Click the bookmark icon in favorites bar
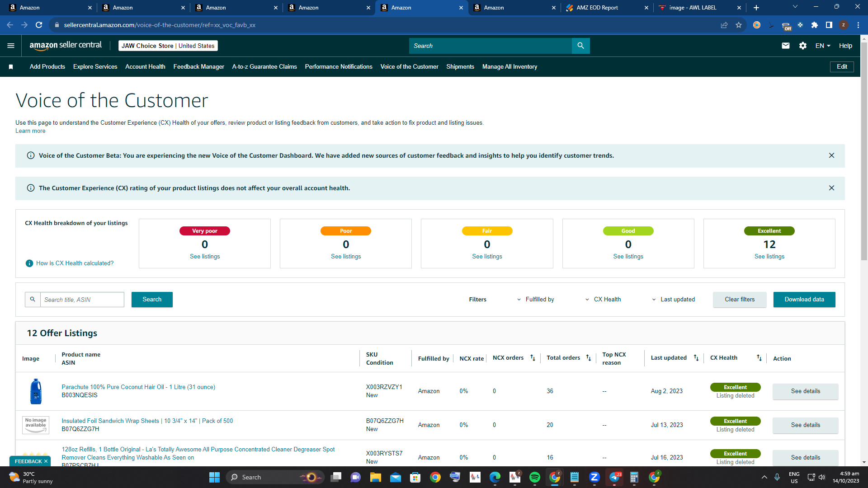Image resolution: width=868 pixels, height=488 pixels. 11,67
